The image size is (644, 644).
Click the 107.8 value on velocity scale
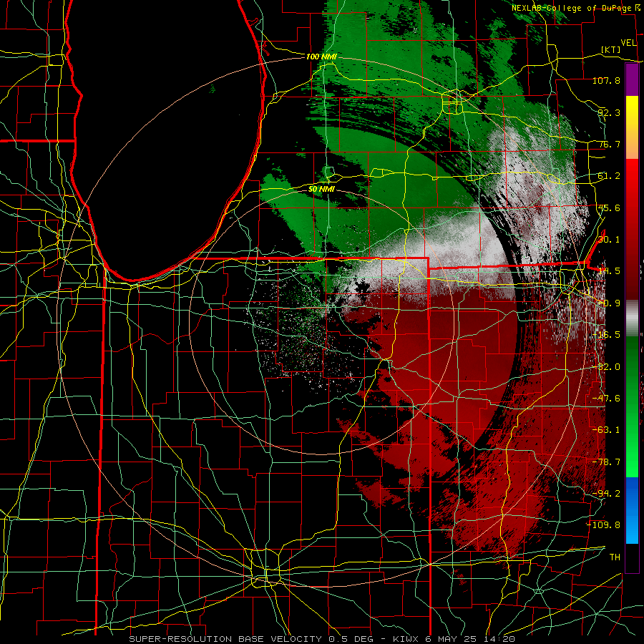[606, 80]
